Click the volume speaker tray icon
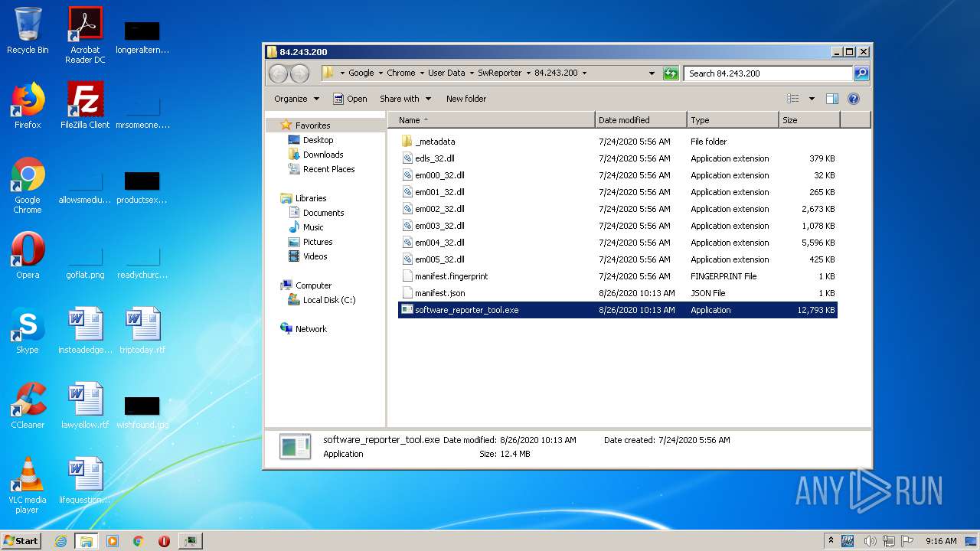 (871, 541)
